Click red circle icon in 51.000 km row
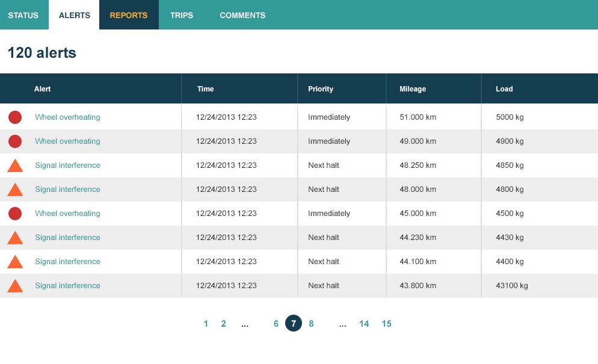 [x=15, y=117]
